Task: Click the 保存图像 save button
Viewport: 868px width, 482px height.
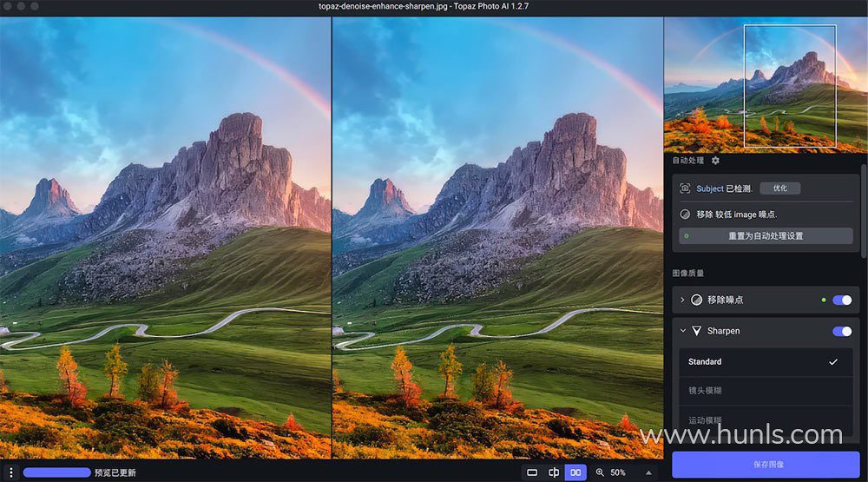Action: point(766,465)
